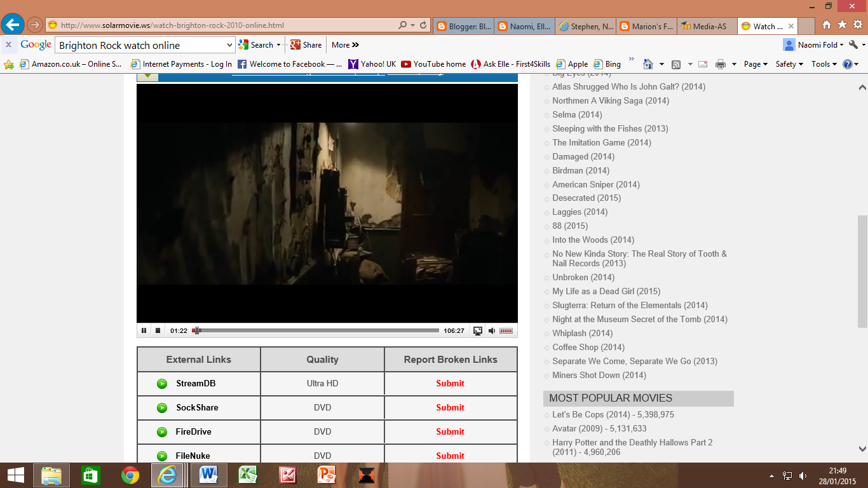Switch to the Marion's F... tab
This screenshot has width=868, height=488.
646,26
